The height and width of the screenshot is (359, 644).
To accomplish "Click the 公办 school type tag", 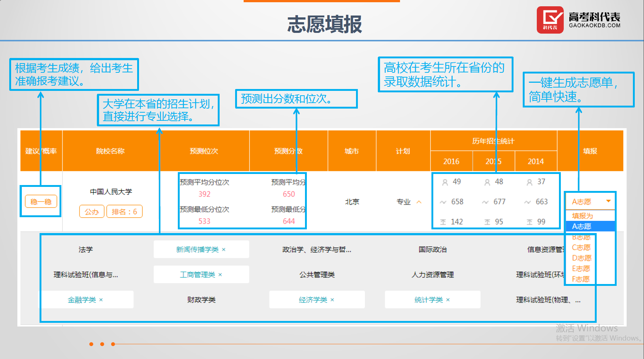I will [92, 212].
